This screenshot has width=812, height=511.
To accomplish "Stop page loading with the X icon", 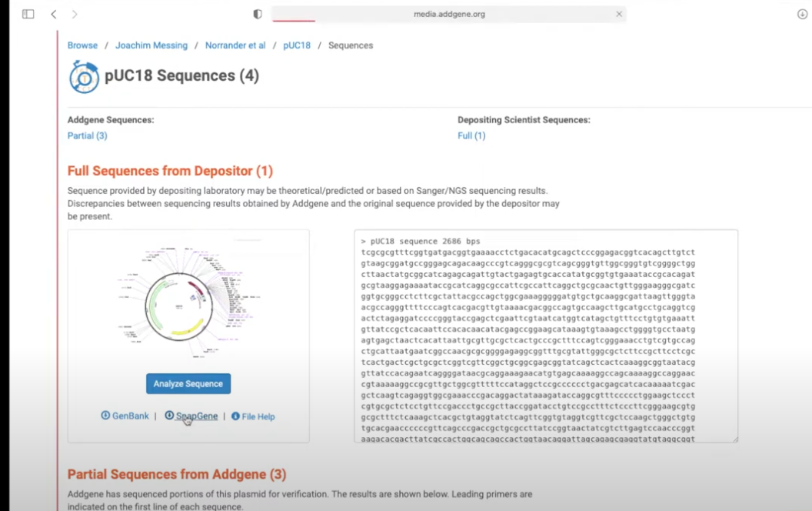I will pos(619,14).
